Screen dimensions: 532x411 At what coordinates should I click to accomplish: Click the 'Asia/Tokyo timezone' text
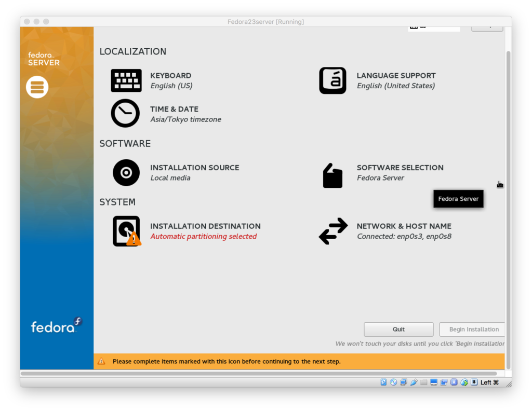pos(185,119)
